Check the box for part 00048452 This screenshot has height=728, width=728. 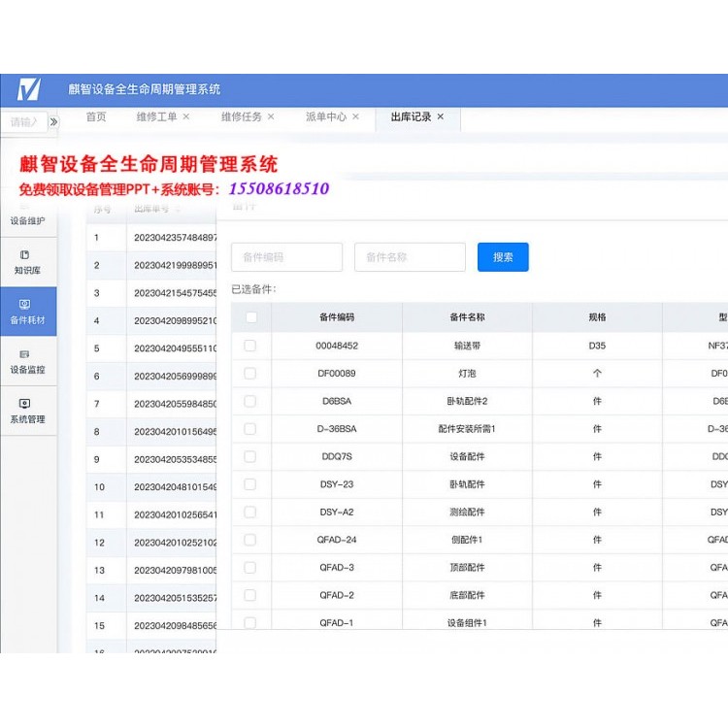[x=250, y=345]
